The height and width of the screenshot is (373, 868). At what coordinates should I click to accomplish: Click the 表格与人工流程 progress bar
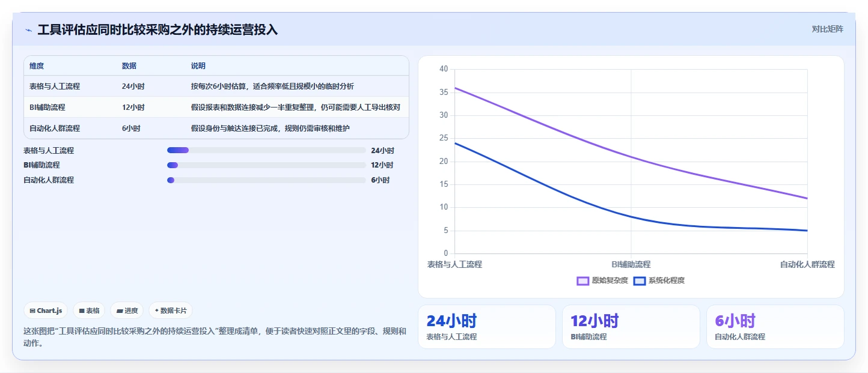coord(266,150)
